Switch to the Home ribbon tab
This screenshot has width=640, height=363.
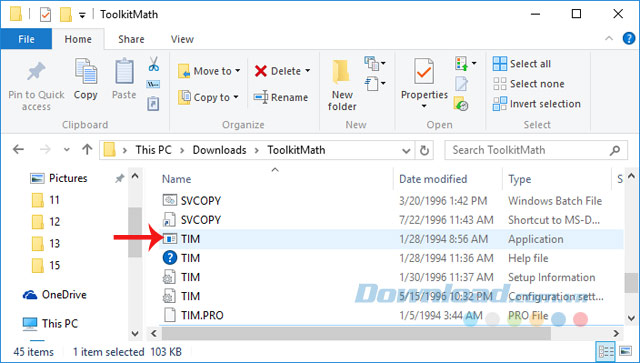pos(78,39)
